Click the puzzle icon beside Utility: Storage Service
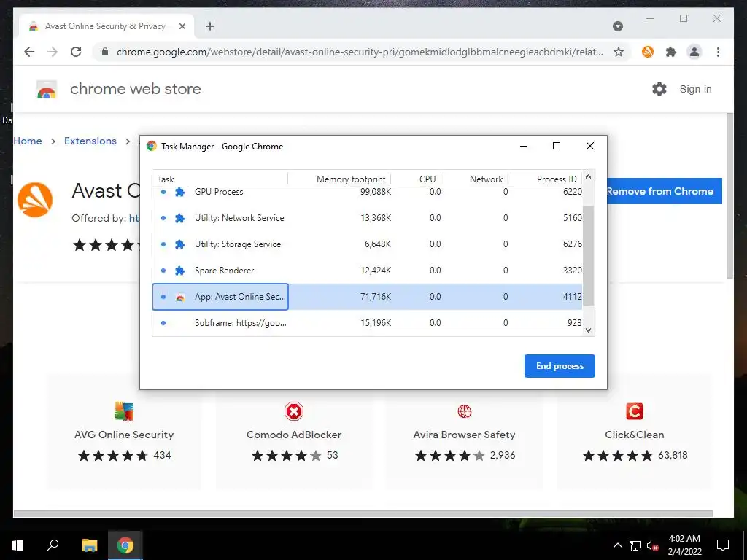The height and width of the screenshot is (560, 747). coord(179,244)
